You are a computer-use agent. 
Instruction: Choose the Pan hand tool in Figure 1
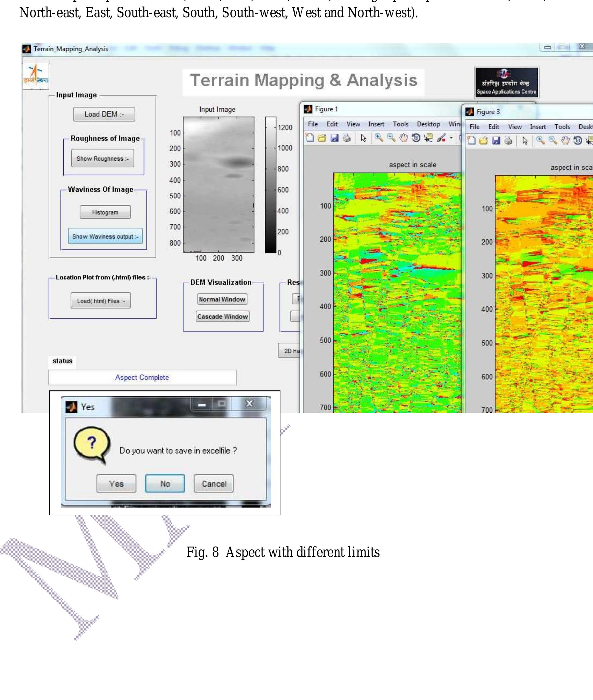[403, 138]
